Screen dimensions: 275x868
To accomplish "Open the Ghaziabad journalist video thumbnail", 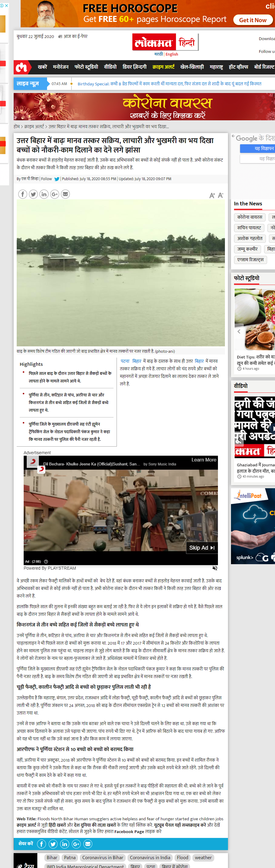I will click(x=255, y=427).
